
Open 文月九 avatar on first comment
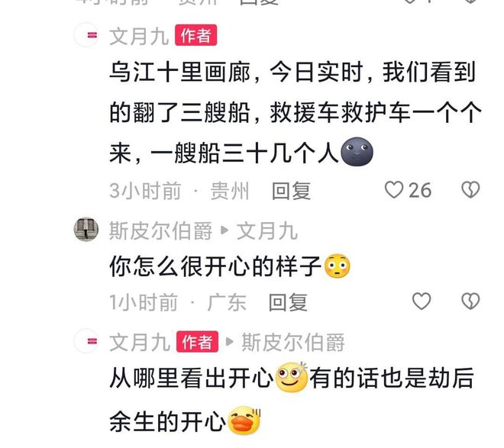[x=86, y=35]
